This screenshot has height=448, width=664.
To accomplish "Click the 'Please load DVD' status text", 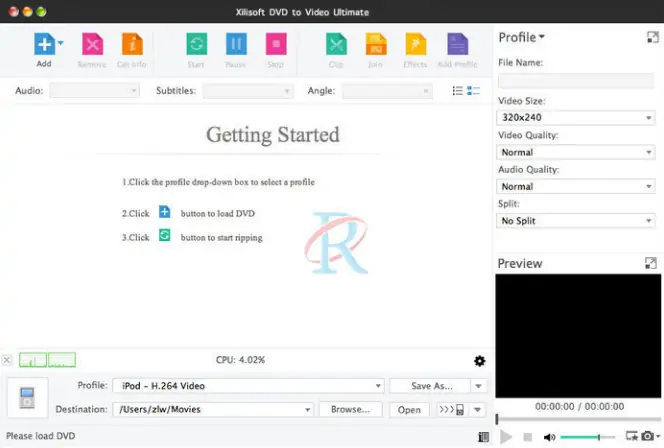I will [41, 436].
